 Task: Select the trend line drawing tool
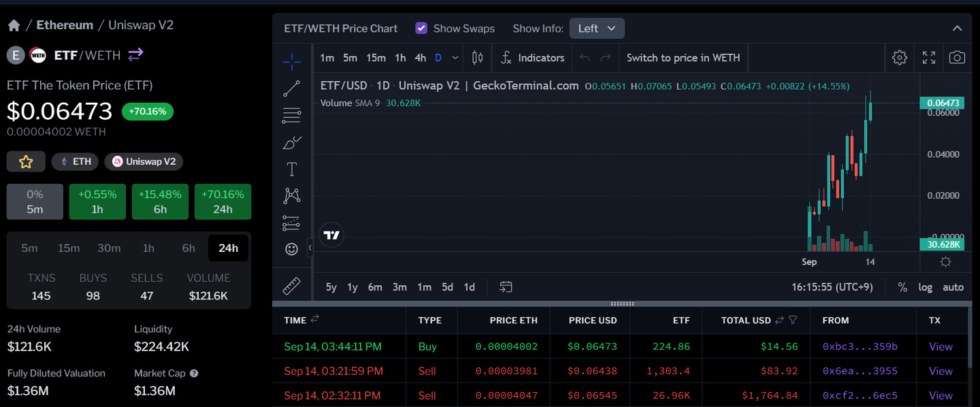291,88
